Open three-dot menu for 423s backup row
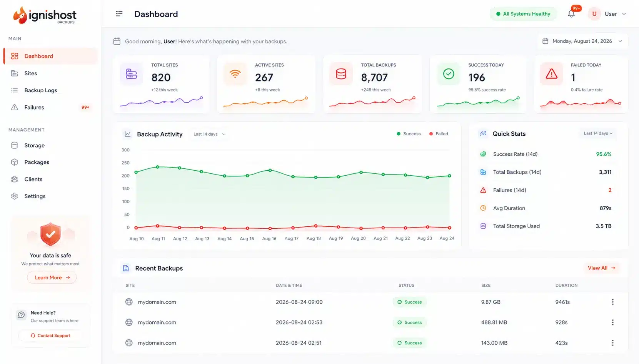 [x=612, y=343]
